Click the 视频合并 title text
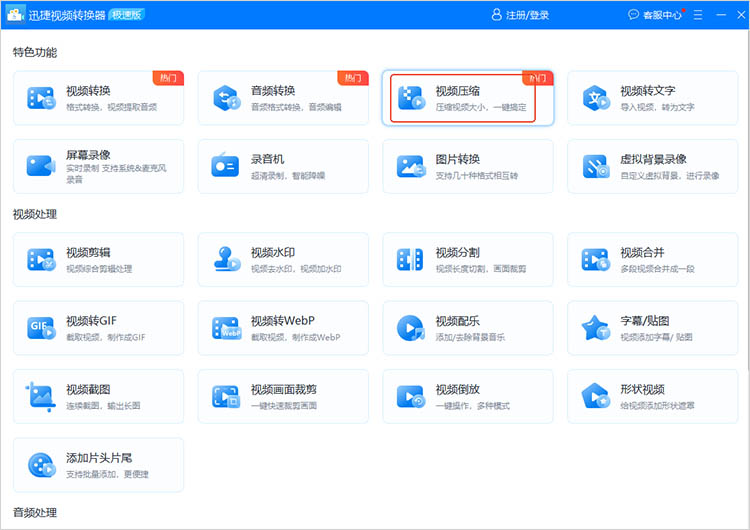The height and width of the screenshot is (530, 750). pos(642,252)
